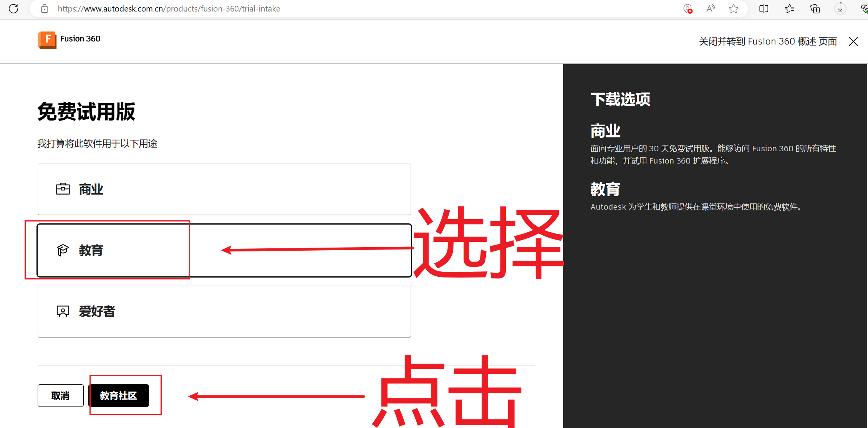
Task: Close the trial intake with the X icon
Action: click(853, 41)
